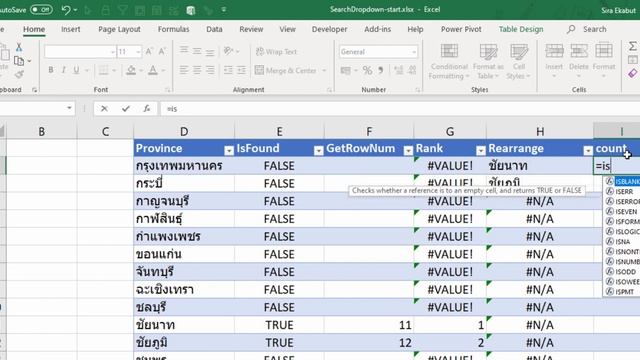
Task: Toggle Underline formatting
Action: (76, 70)
